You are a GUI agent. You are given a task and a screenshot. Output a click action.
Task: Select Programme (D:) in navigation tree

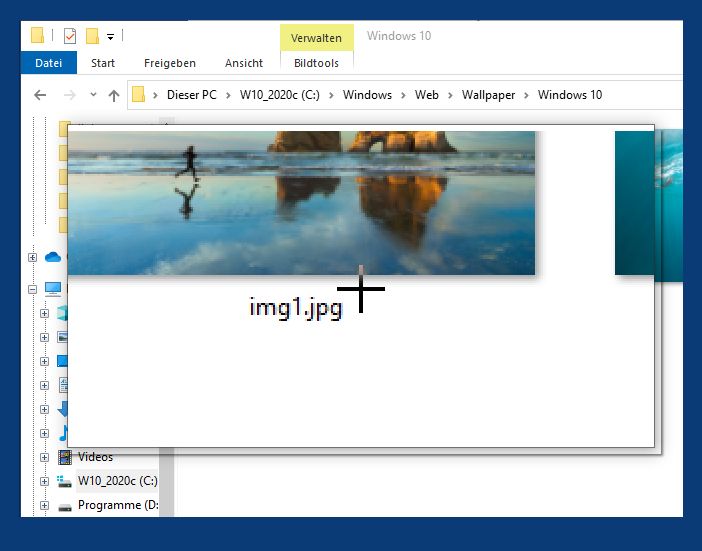coord(118,505)
